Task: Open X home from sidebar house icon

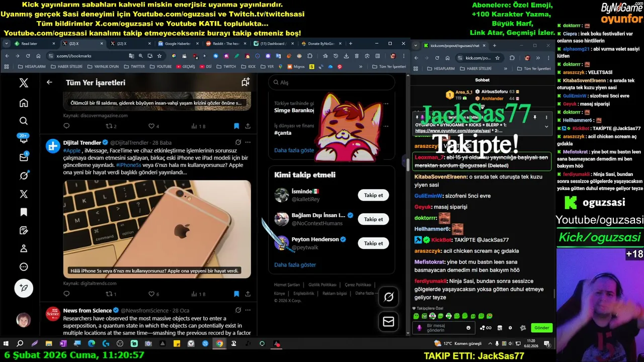Action: click(x=24, y=103)
